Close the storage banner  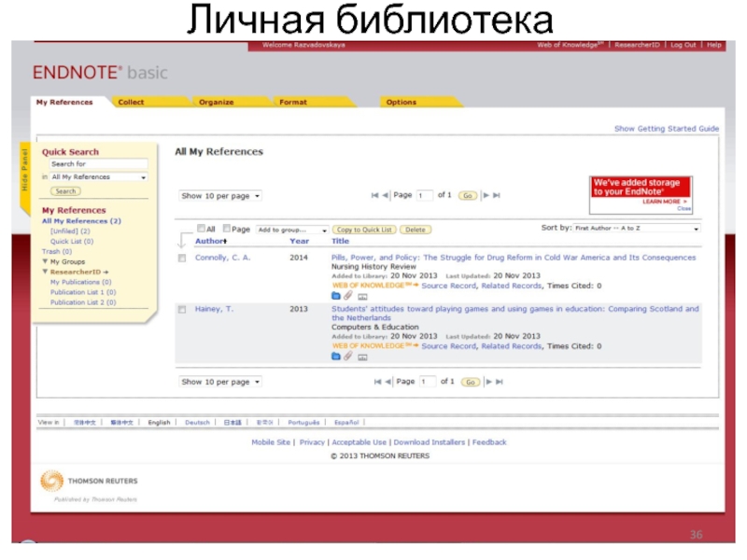[x=684, y=208]
